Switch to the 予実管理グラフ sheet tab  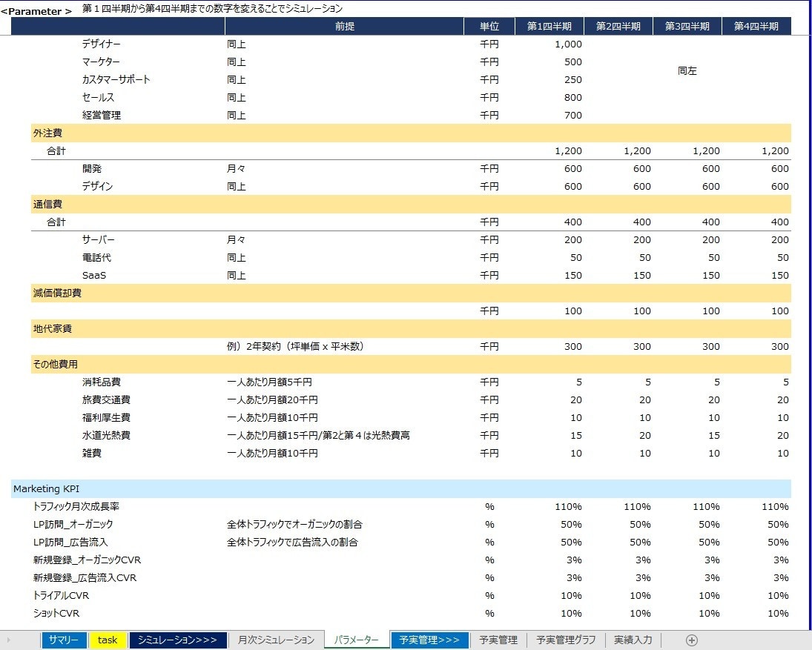pyautogui.click(x=566, y=640)
